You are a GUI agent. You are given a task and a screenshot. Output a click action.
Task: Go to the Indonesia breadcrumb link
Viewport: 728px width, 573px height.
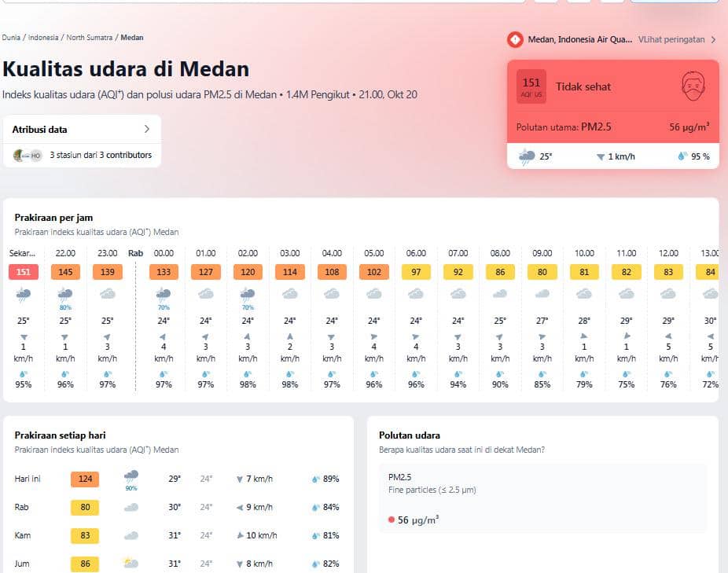click(43, 38)
